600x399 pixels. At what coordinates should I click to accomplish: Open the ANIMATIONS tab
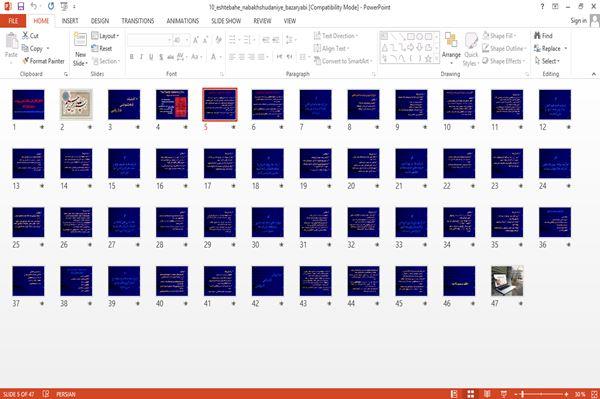click(x=183, y=21)
